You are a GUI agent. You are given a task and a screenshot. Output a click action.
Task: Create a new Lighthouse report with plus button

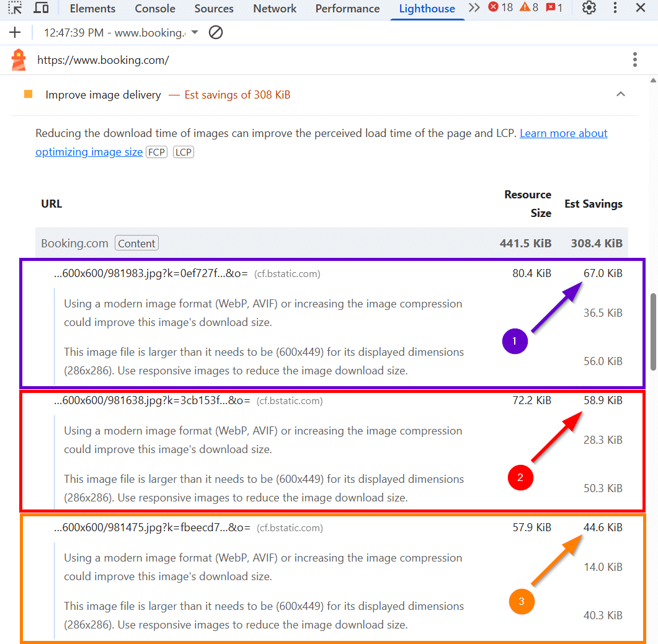point(14,32)
